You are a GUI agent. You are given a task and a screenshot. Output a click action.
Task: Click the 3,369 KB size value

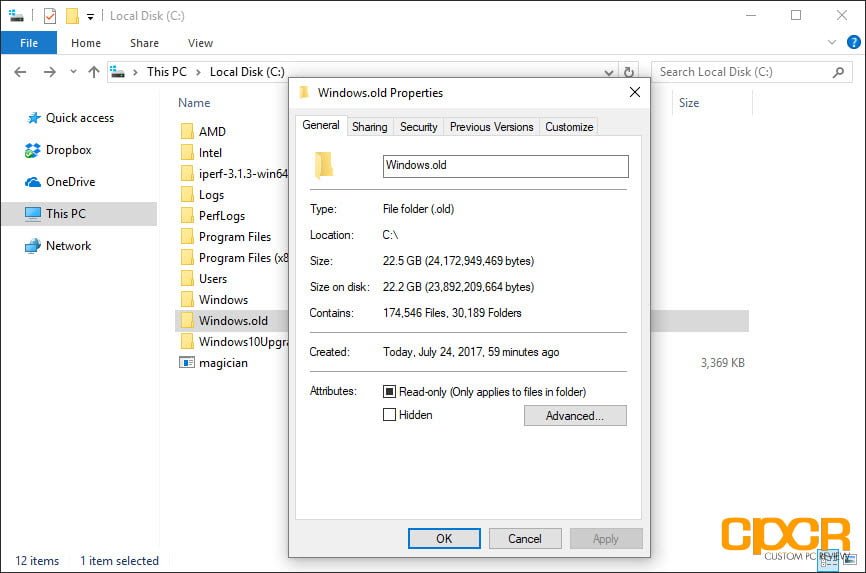[x=722, y=363]
